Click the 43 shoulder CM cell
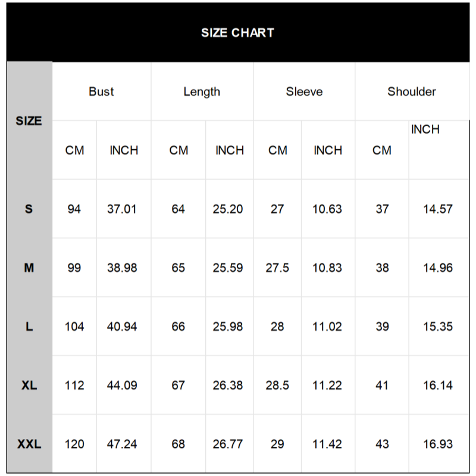The height and width of the screenshot is (476, 476). 382,444
